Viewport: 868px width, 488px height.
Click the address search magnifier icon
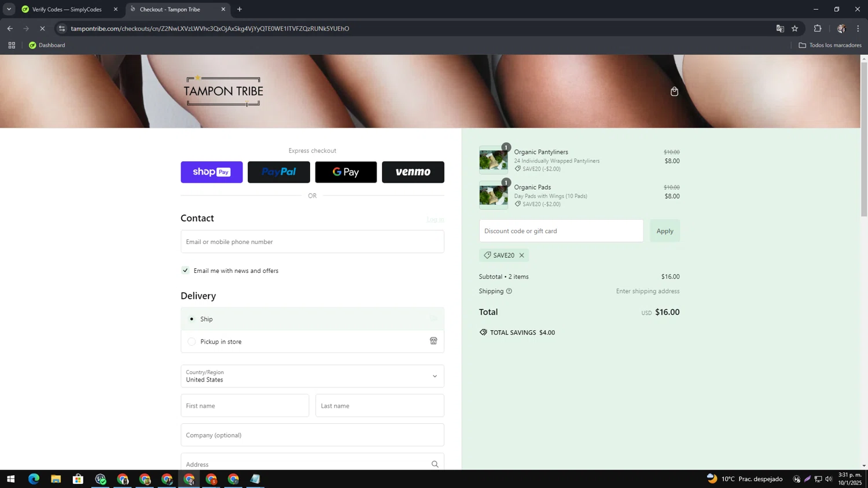pyautogui.click(x=435, y=464)
